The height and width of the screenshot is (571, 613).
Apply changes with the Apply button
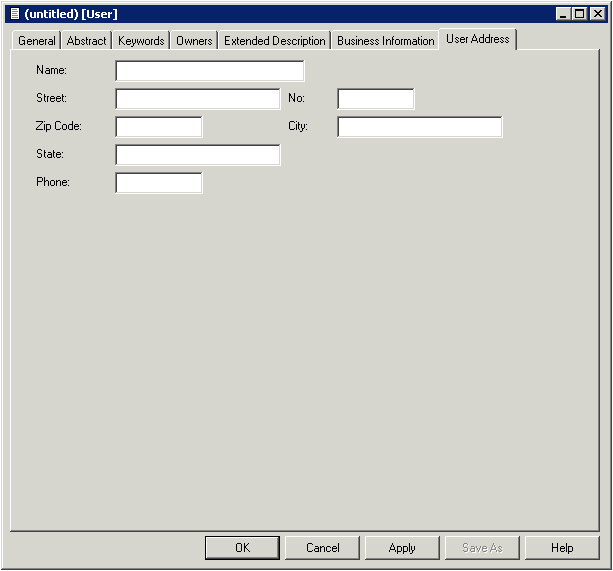[x=402, y=548]
